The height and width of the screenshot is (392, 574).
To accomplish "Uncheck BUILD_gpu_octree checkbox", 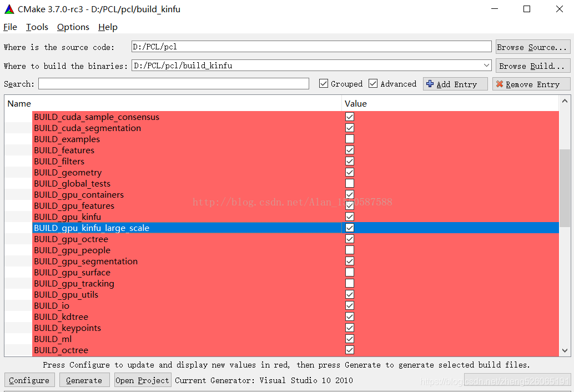I will pos(350,239).
